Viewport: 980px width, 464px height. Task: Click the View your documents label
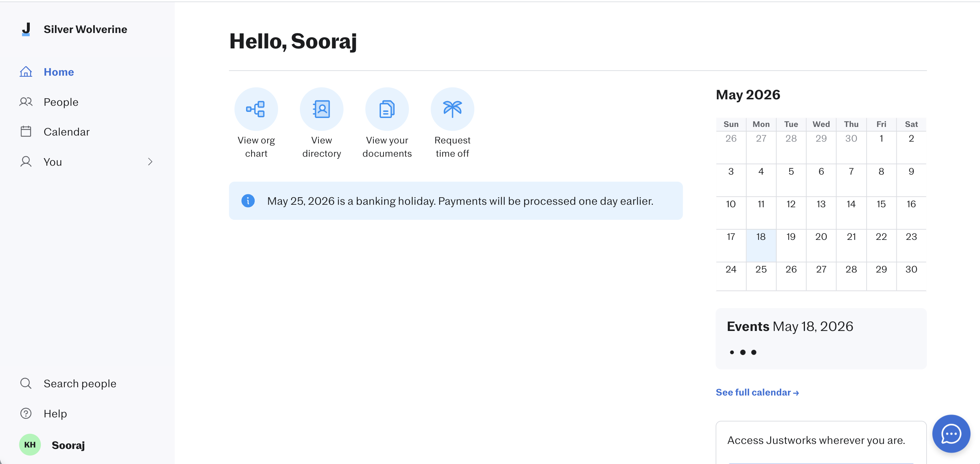coord(387,147)
